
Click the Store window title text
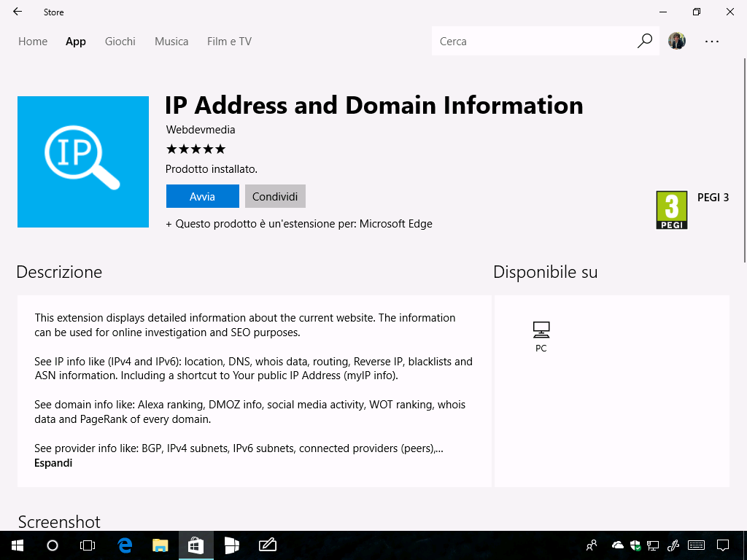(x=54, y=12)
